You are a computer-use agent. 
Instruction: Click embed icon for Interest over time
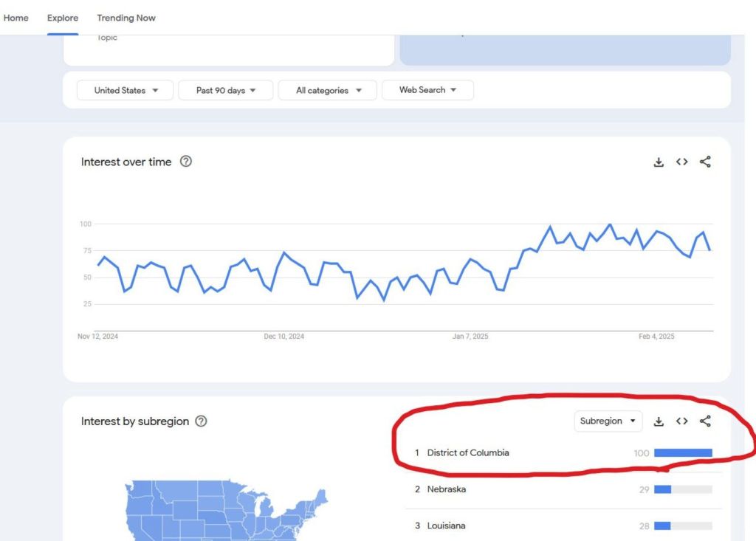tap(682, 162)
